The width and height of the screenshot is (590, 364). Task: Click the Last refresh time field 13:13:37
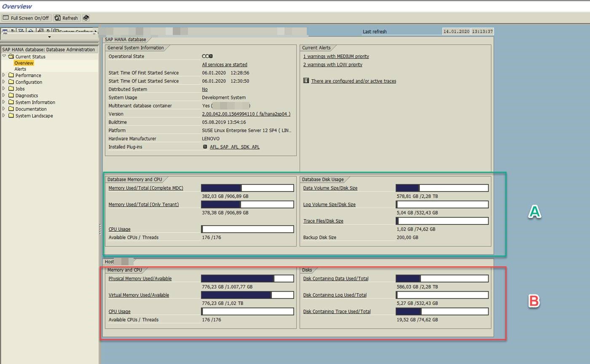point(482,32)
